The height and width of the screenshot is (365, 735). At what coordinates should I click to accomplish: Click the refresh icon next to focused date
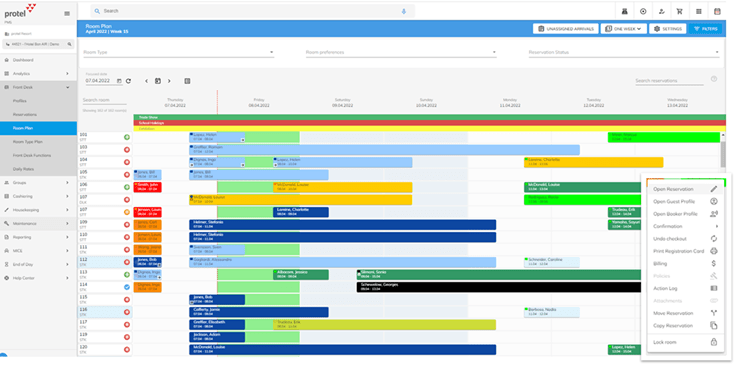point(128,81)
